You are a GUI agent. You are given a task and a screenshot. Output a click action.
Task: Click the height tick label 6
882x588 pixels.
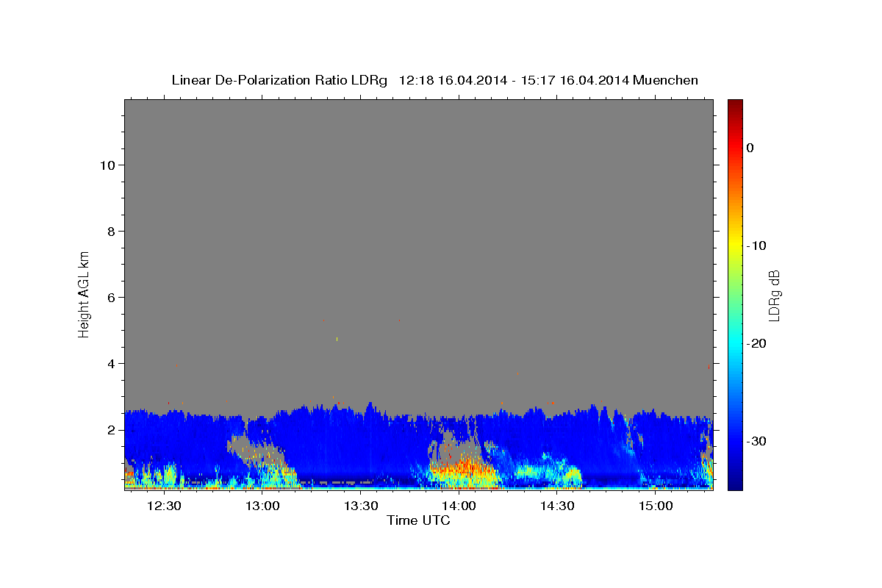click(x=110, y=297)
